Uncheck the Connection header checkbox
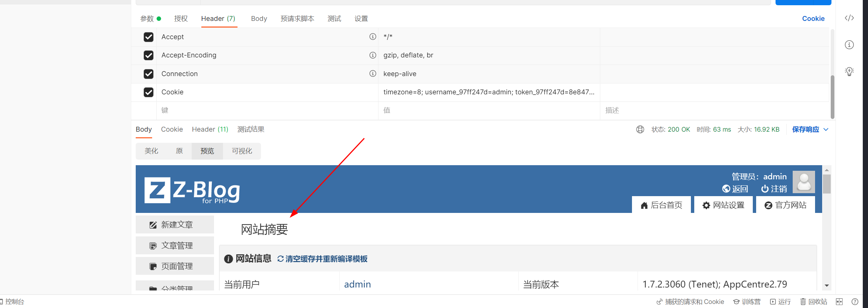Image resolution: width=868 pixels, height=308 pixels. coord(148,74)
